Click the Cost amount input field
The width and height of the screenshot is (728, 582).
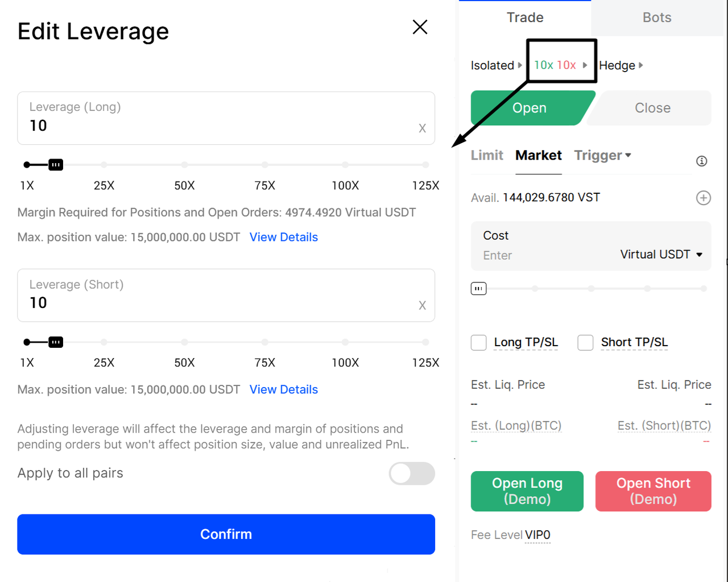(540, 256)
